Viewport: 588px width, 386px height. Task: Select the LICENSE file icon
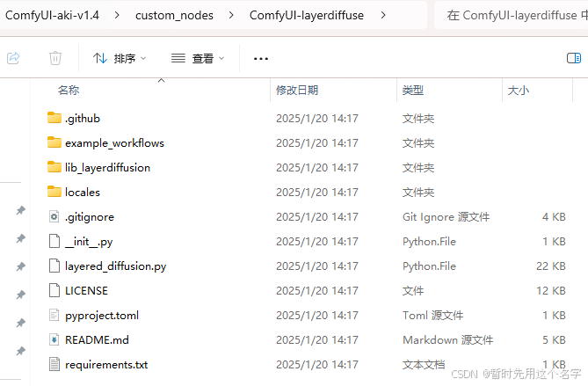pyautogui.click(x=54, y=290)
